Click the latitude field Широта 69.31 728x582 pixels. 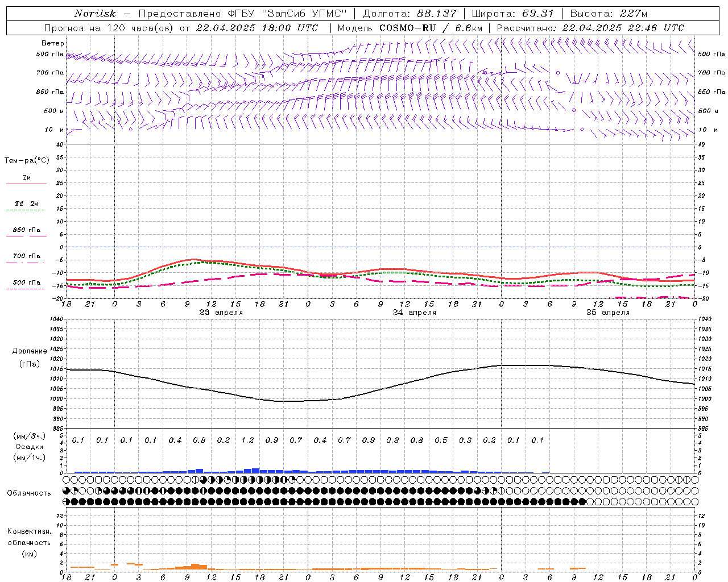(x=512, y=14)
